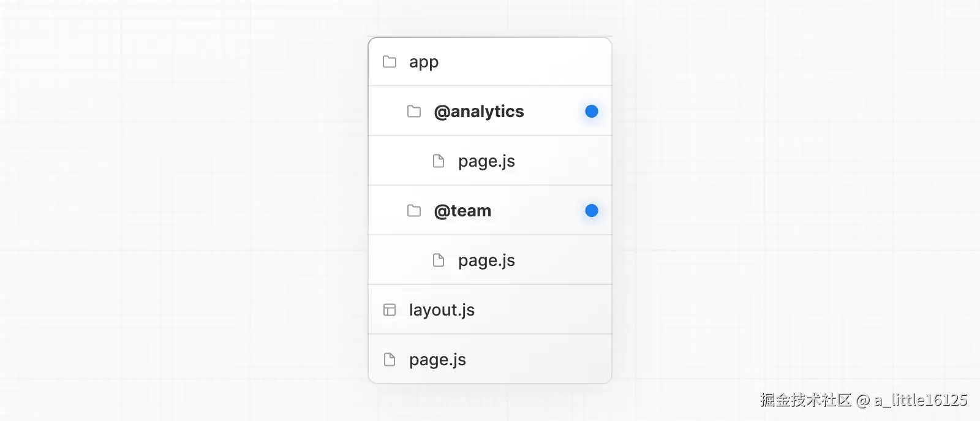Click the a_little16125 username in the watermark
Screen dimensions: 980x421
[921, 400]
